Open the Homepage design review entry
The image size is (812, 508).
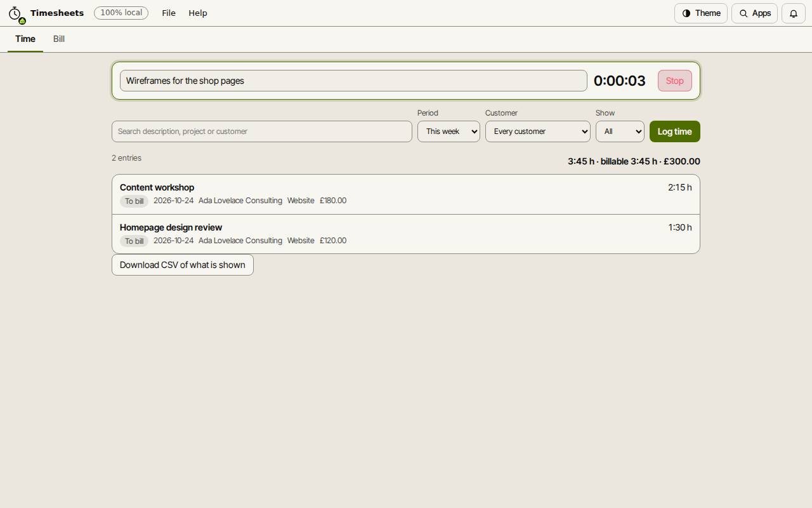coord(406,234)
